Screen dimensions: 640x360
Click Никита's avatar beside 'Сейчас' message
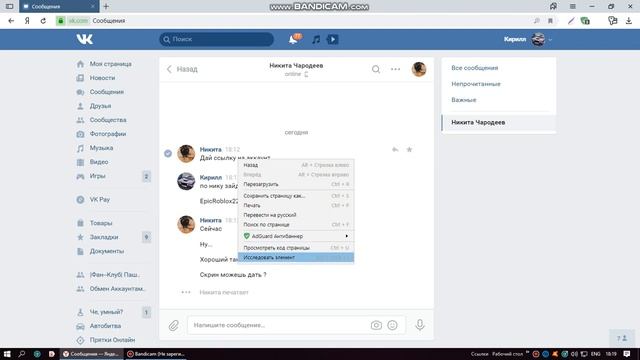(x=186, y=224)
